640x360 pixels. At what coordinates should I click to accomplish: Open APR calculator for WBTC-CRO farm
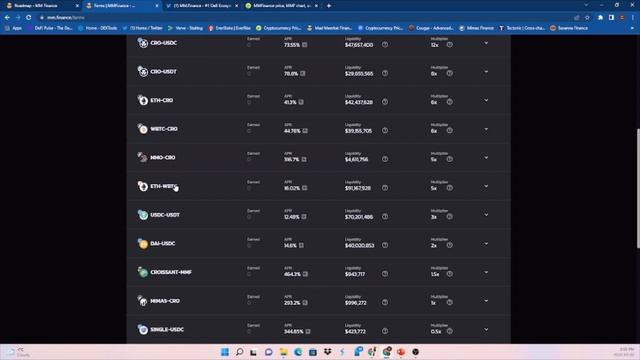[305, 131]
